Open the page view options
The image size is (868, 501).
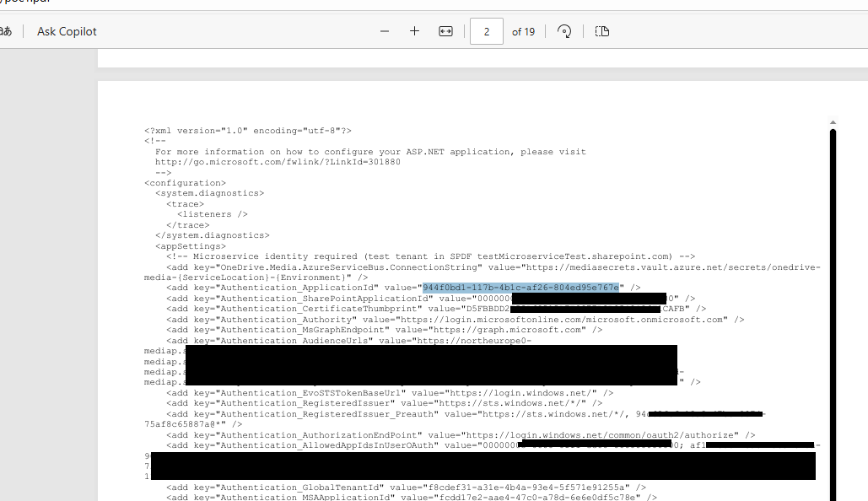pyautogui.click(x=601, y=31)
